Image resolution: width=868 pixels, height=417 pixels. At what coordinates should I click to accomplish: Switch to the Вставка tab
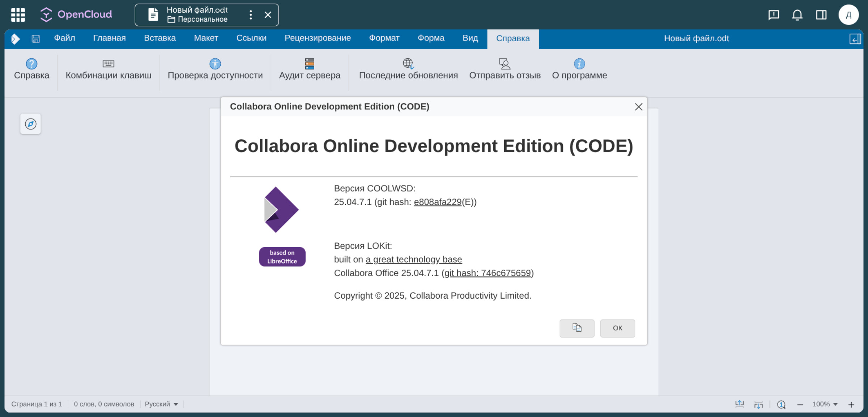[x=159, y=38]
